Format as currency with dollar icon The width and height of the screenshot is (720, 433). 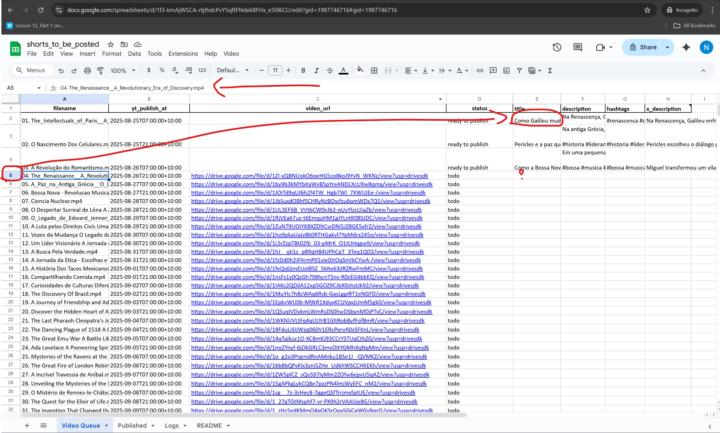coord(149,71)
